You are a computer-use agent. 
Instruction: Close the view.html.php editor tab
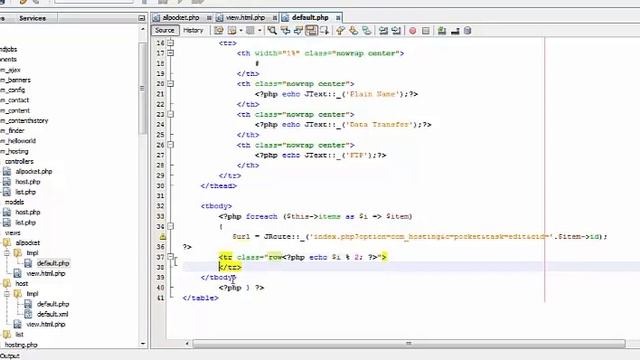tap(275, 18)
